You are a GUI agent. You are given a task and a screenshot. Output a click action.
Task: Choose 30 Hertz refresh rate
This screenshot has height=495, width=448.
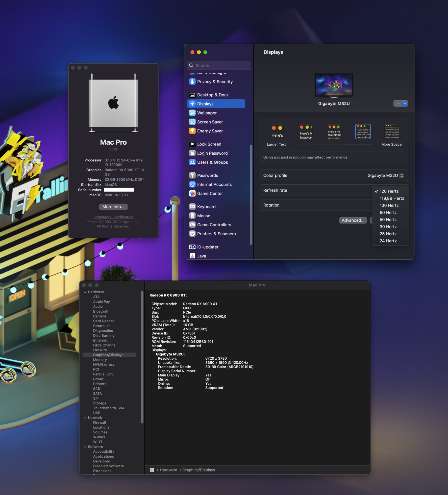pos(390,227)
